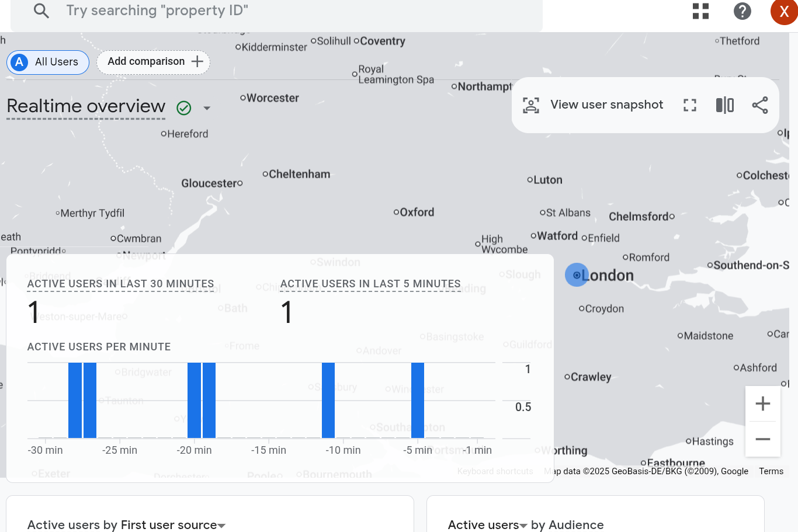Toggle map fullscreen view

point(690,105)
